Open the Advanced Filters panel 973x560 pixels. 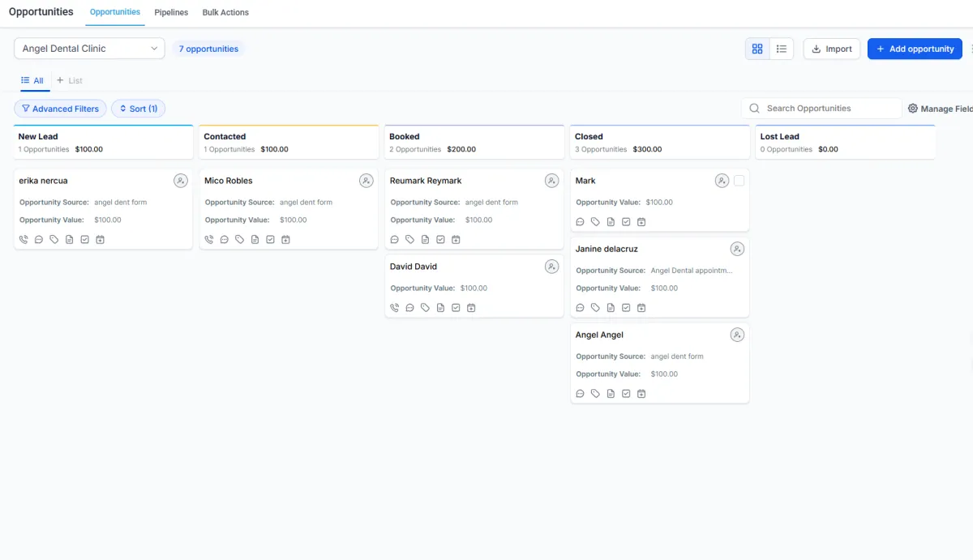coord(60,109)
